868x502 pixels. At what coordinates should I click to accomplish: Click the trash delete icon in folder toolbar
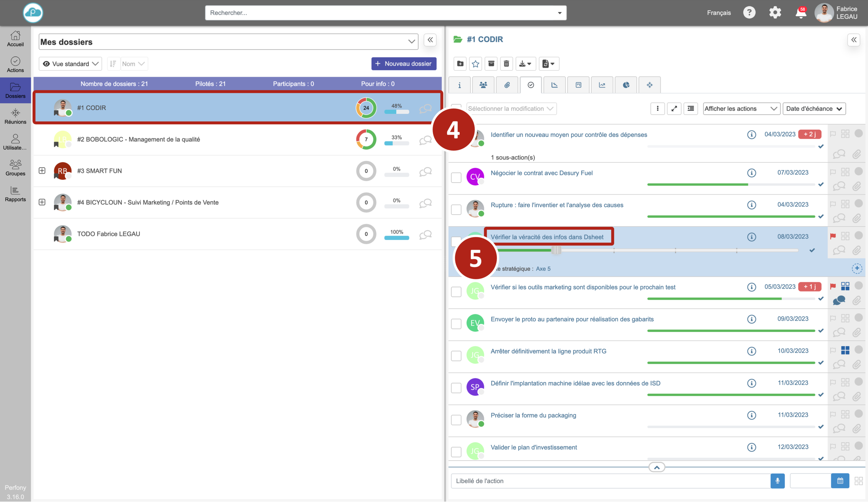coord(506,64)
